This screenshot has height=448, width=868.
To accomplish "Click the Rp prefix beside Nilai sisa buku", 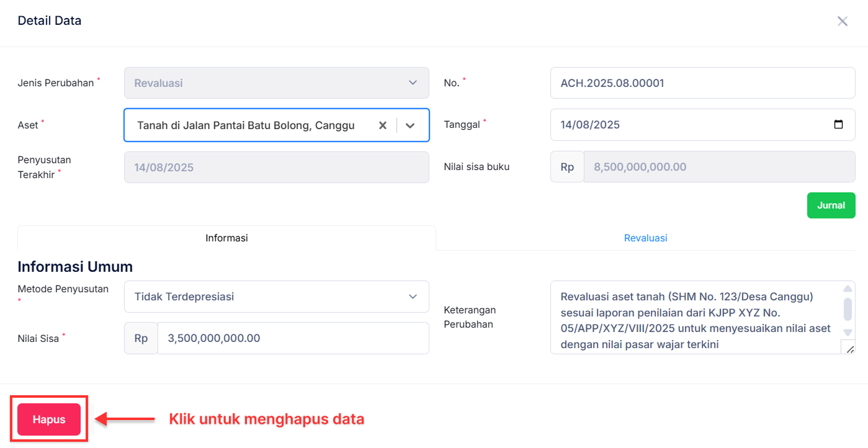I will click(x=566, y=166).
